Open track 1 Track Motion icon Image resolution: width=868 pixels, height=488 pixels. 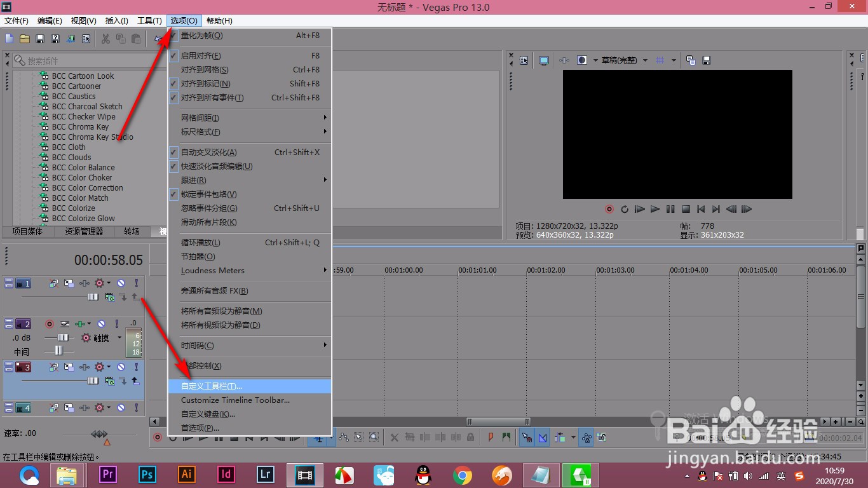[68, 283]
